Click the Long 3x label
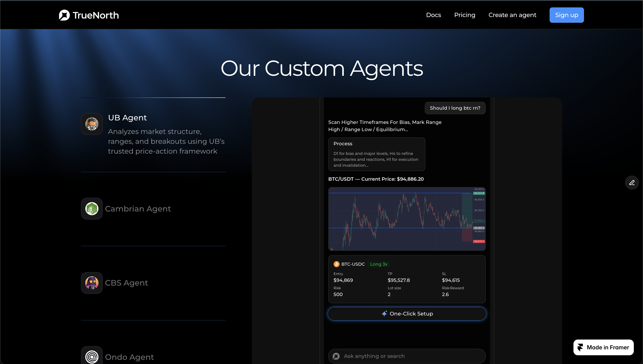The height and width of the screenshot is (364, 643). click(379, 264)
